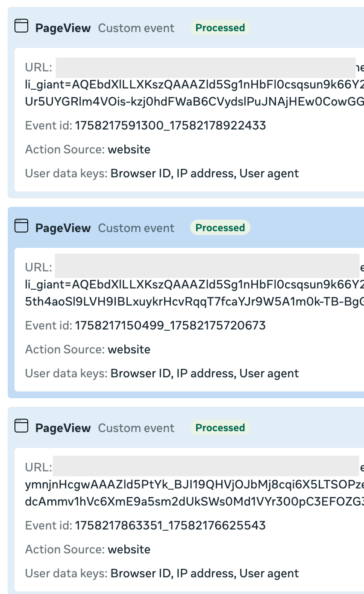Click the Processed badge on the bottom event
364x594 pixels.
point(220,428)
